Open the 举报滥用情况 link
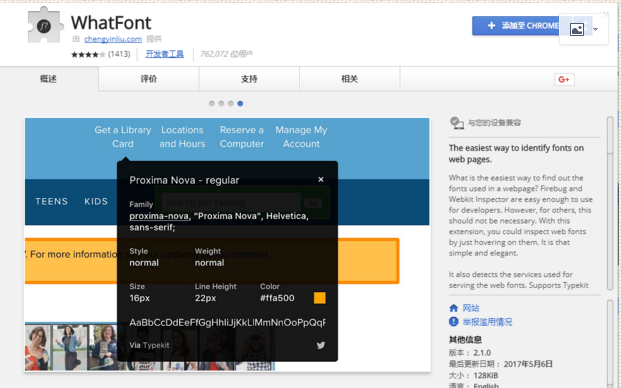The width and height of the screenshot is (621, 388). (487, 322)
